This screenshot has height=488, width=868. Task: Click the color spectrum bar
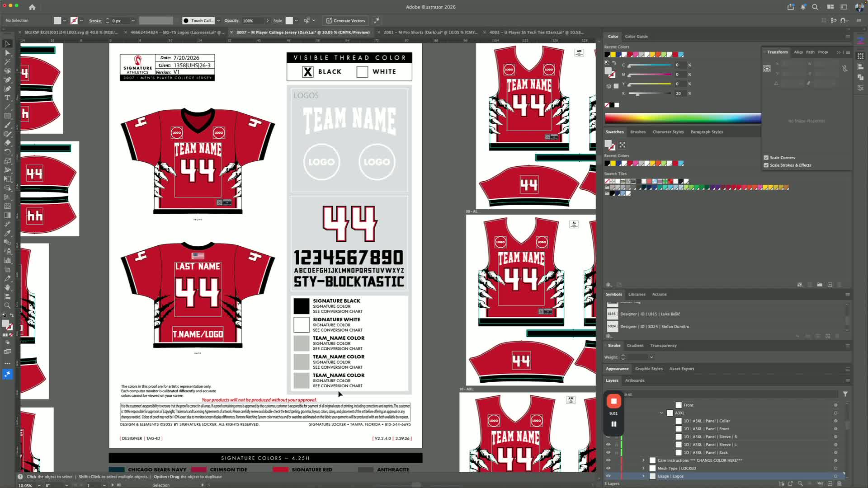(x=683, y=118)
